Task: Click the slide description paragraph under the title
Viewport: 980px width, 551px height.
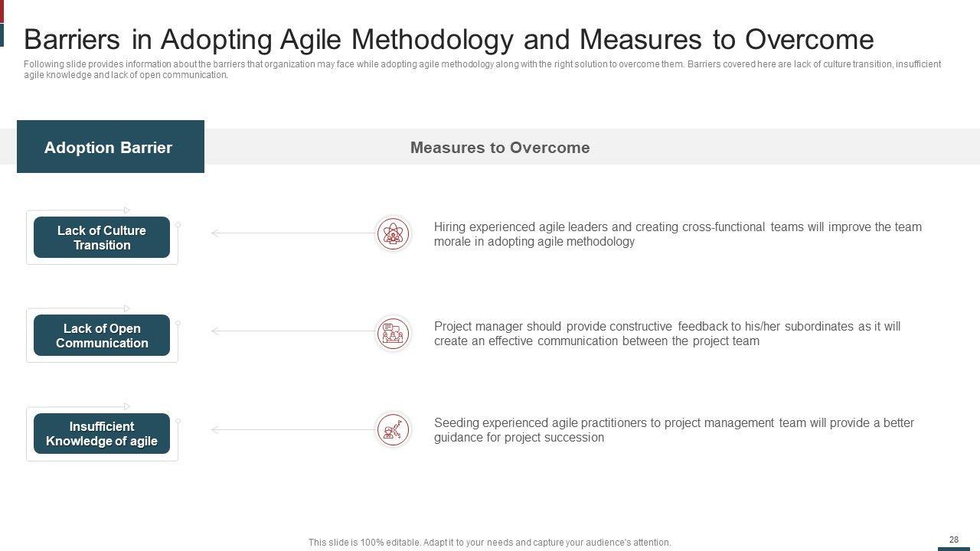Action: pos(482,70)
